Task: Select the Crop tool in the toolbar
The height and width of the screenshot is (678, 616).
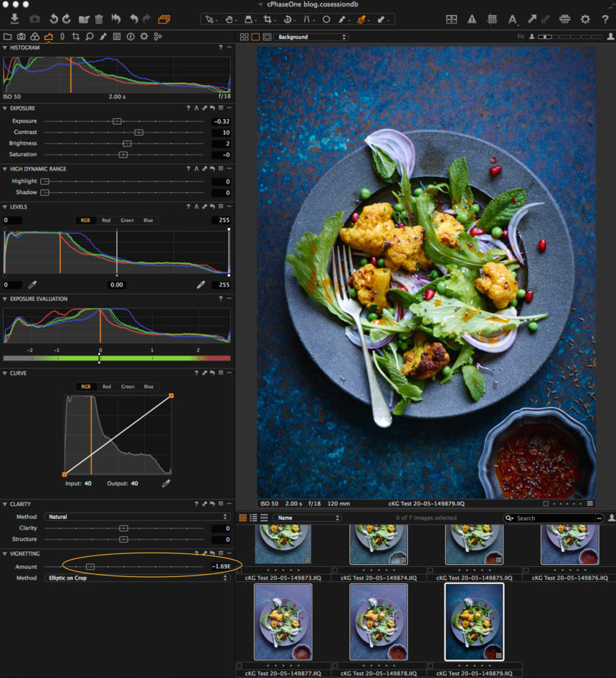Action: (269, 19)
